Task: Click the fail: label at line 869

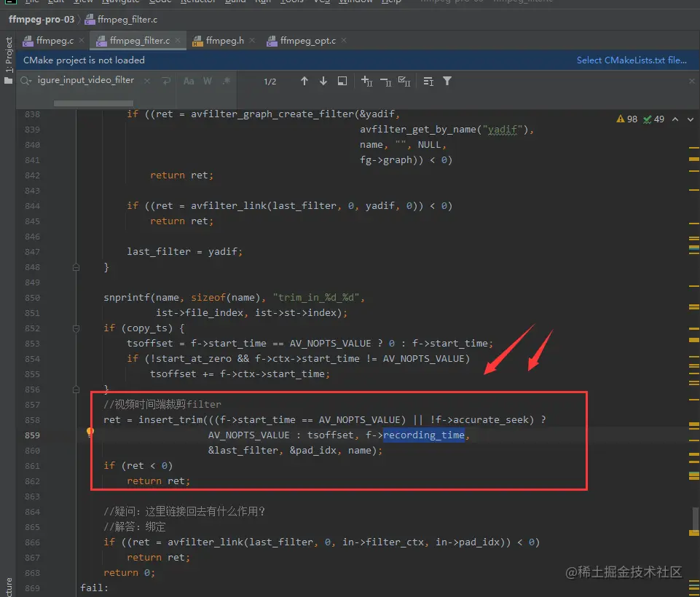Action: point(94,588)
